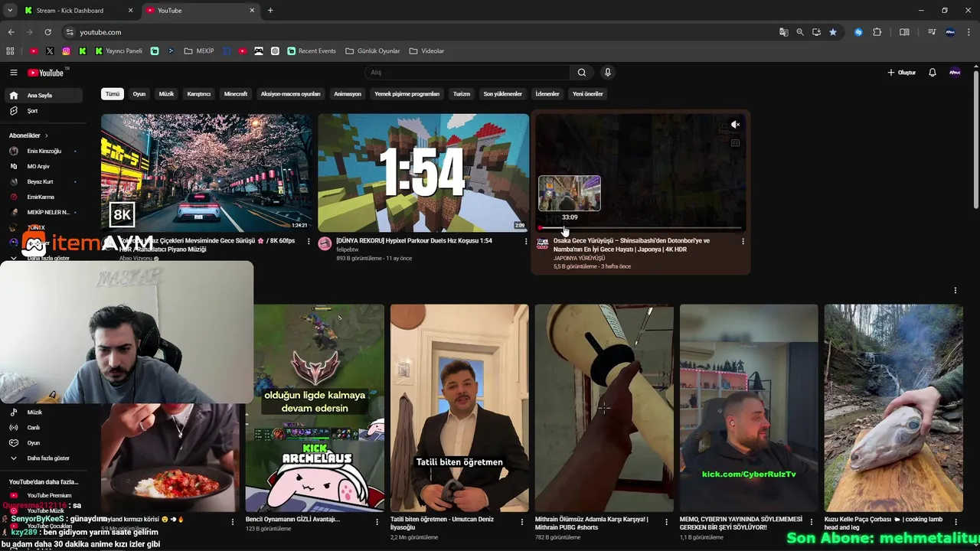
Task: Seek on the Osaka preview progress bar
Action: [x=641, y=228]
